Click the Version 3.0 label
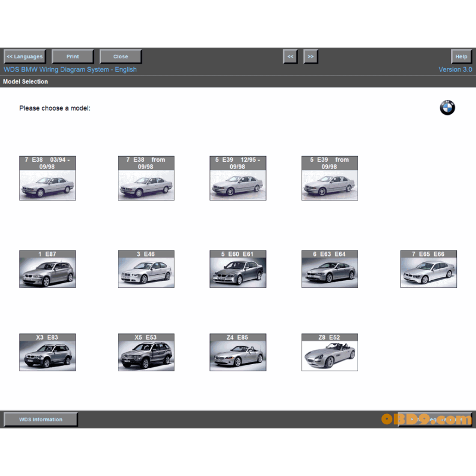476x476 pixels. click(x=455, y=70)
